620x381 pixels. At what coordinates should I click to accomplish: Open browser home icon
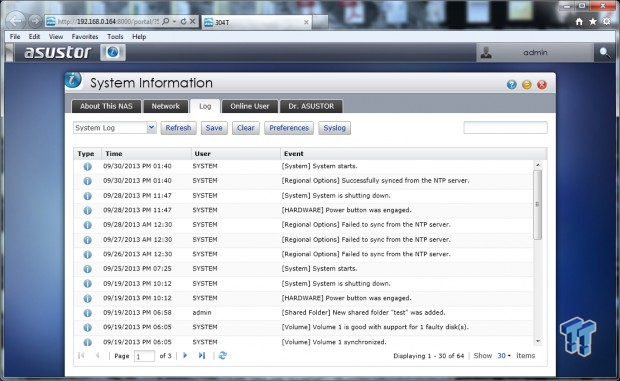(579, 21)
